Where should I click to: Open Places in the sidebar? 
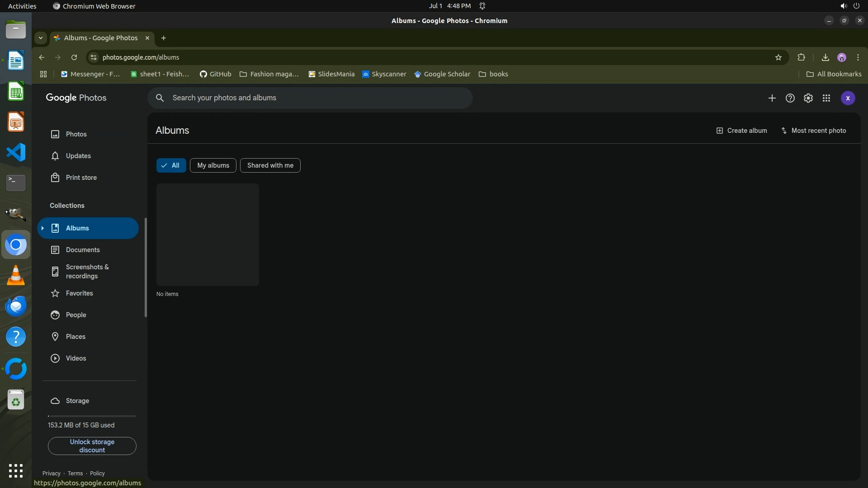75,337
